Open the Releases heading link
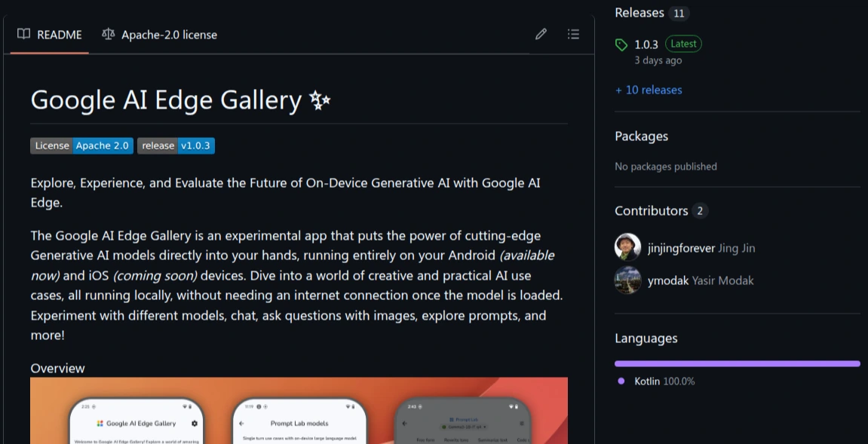This screenshot has height=444, width=868. pyautogui.click(x=639, y=13)
